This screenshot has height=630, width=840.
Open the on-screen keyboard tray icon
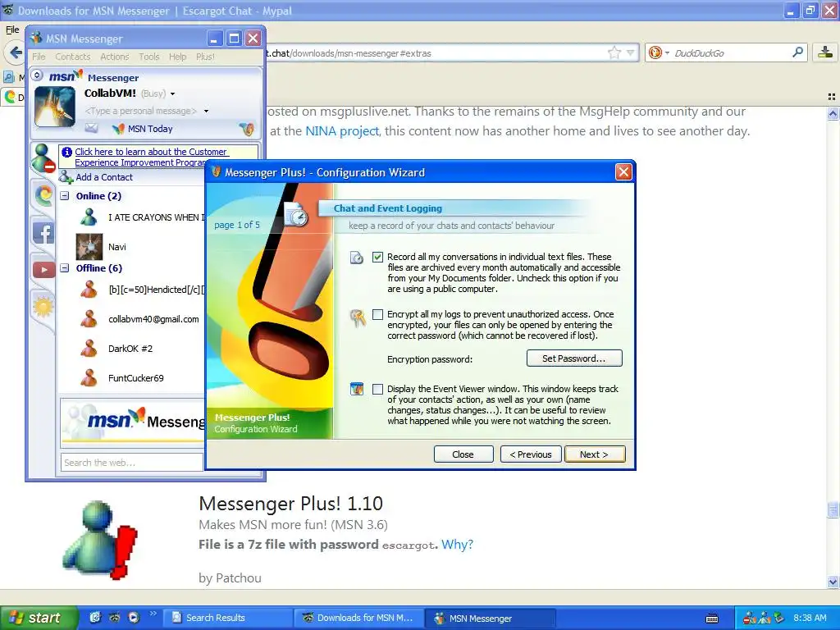tap(712, 619)
